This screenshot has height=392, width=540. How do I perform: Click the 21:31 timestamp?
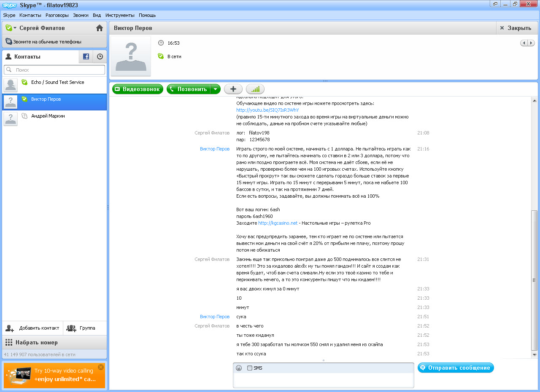[x=423, y=259]
